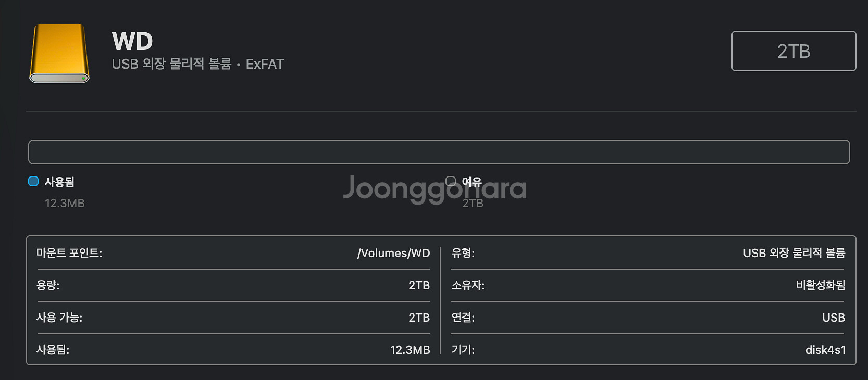
Task: Select the WD volume title
Action: [x=132, y=42]
